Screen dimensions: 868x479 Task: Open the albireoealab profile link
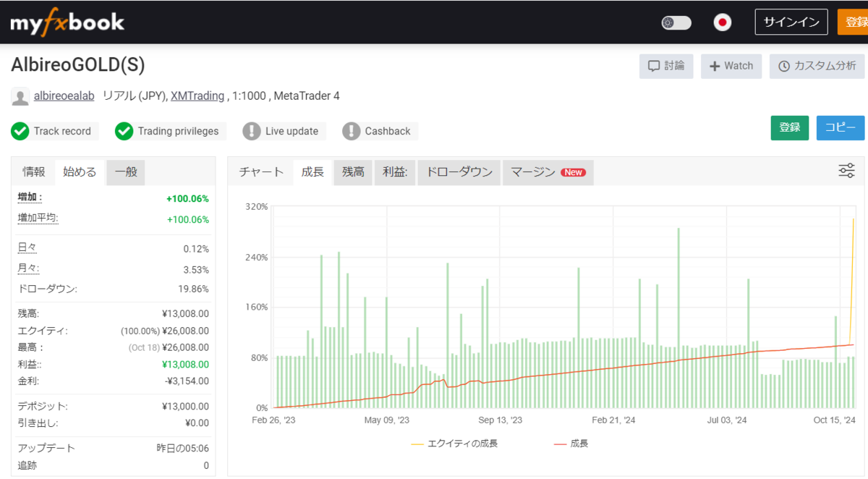click(64, 96)
